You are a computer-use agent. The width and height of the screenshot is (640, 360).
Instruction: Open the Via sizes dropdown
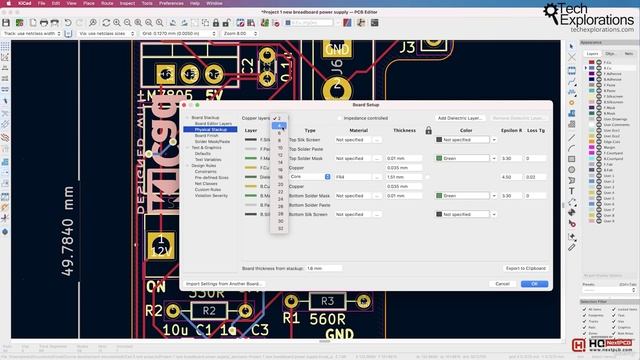(x=106, y=33)
